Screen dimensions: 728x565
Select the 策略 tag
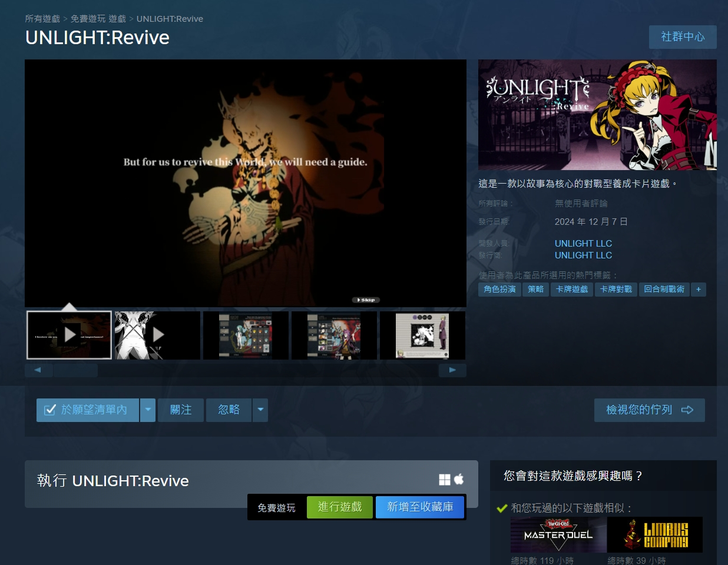536,290
